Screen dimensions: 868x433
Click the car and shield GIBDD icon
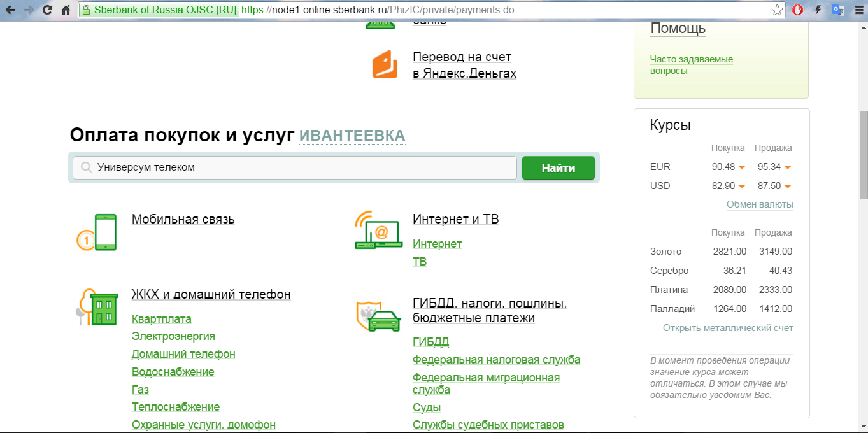(x=378, y=316)
